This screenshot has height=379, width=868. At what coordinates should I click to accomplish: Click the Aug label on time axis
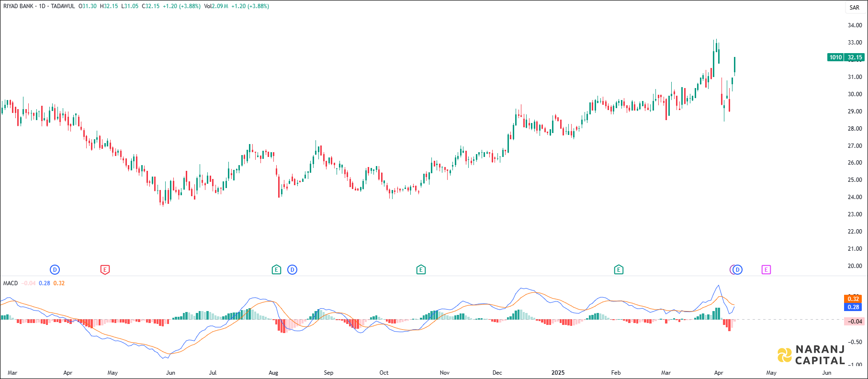[273, 373]
